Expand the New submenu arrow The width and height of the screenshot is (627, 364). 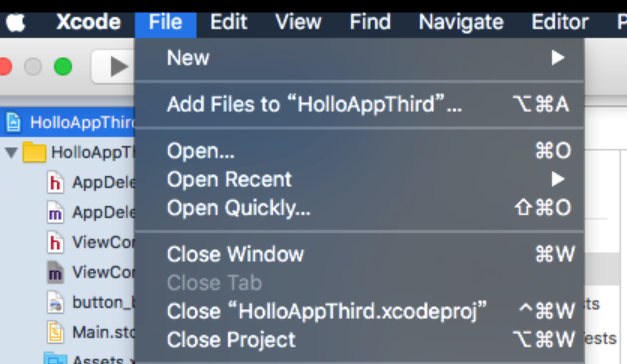coord(557,58)
